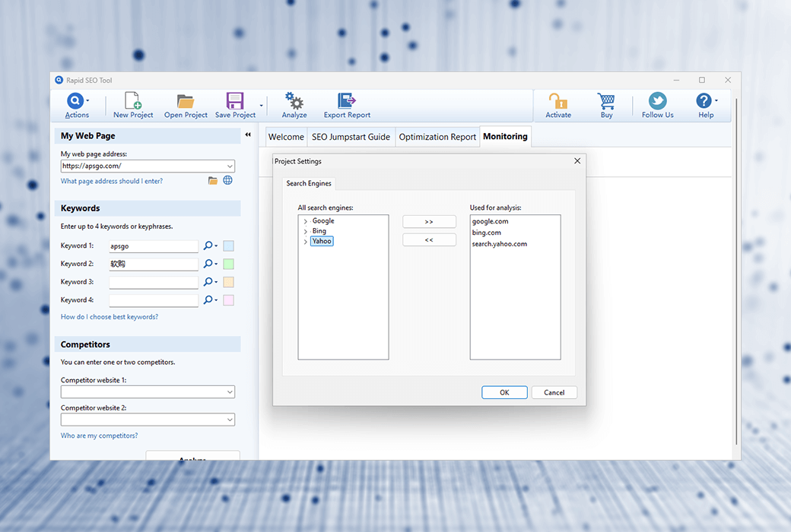Select bing.com in Used for analysis
The height and width of the screenshot is (532, 791).
487,233
